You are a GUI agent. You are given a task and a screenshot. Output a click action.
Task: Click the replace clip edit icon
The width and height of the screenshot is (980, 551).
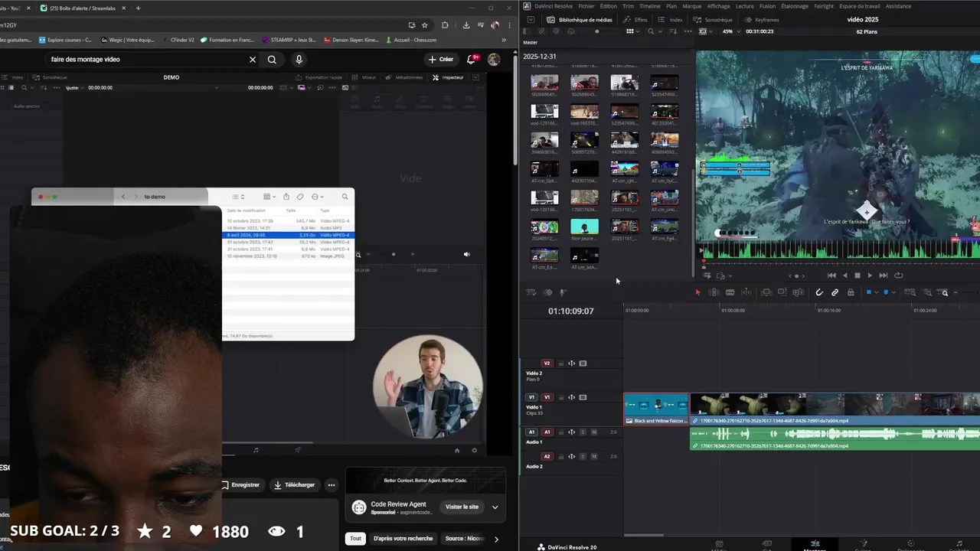coord(799,292)
